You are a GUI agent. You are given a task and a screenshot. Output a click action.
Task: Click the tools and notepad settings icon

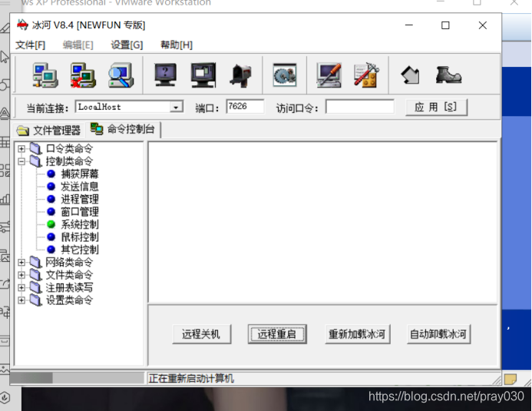click(x=366, y=75)
